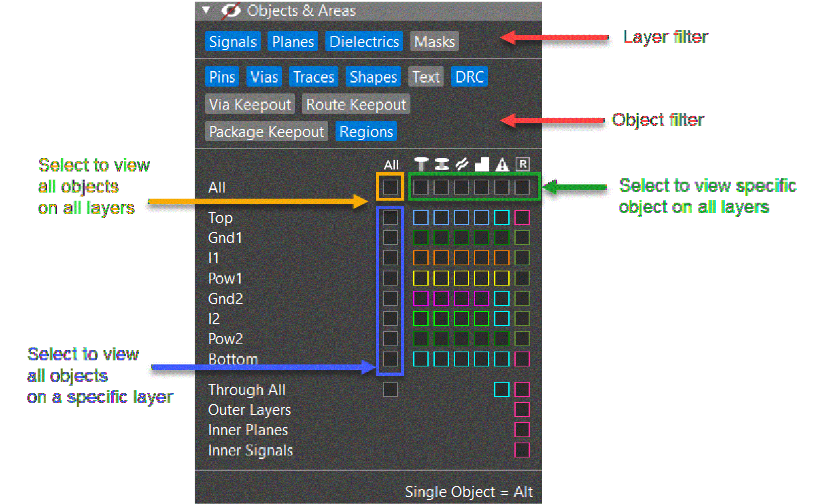Click the DRC warning triangle column icon

[x=502, y=164]
